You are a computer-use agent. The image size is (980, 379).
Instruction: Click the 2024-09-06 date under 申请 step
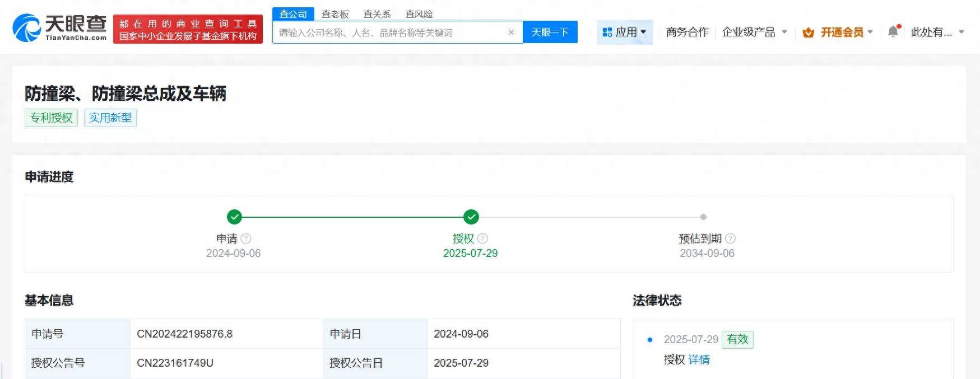(233, 254)
